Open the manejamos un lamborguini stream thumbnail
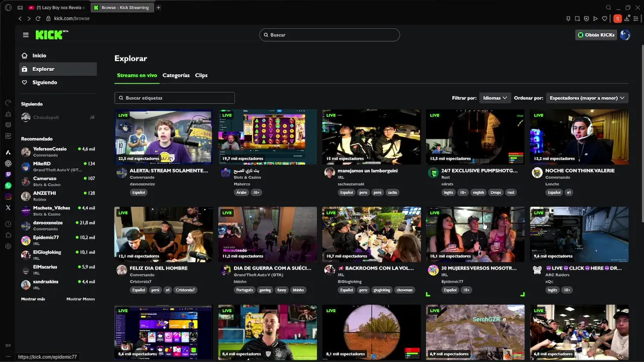This screenshot has height=362, width=644. (371, 137)
